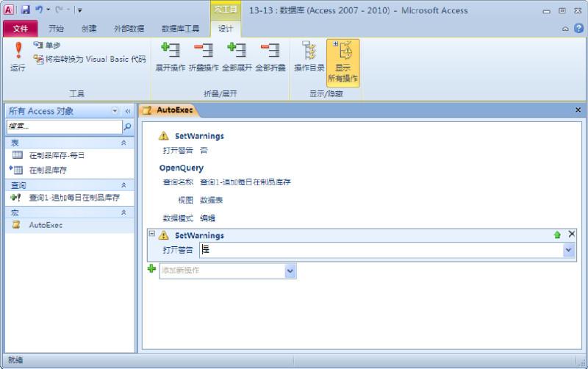This screenshot has width=588, height=369.
Task: Move selected SetWarnings action up
Action: pyautogui.click(x=557, y=234)
